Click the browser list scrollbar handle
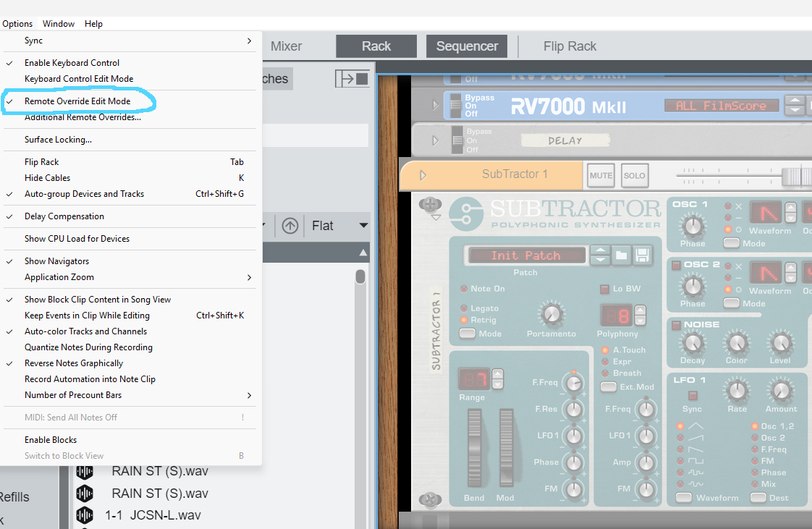This screenshot has width=812, height=529. click(x=360, y=276)
